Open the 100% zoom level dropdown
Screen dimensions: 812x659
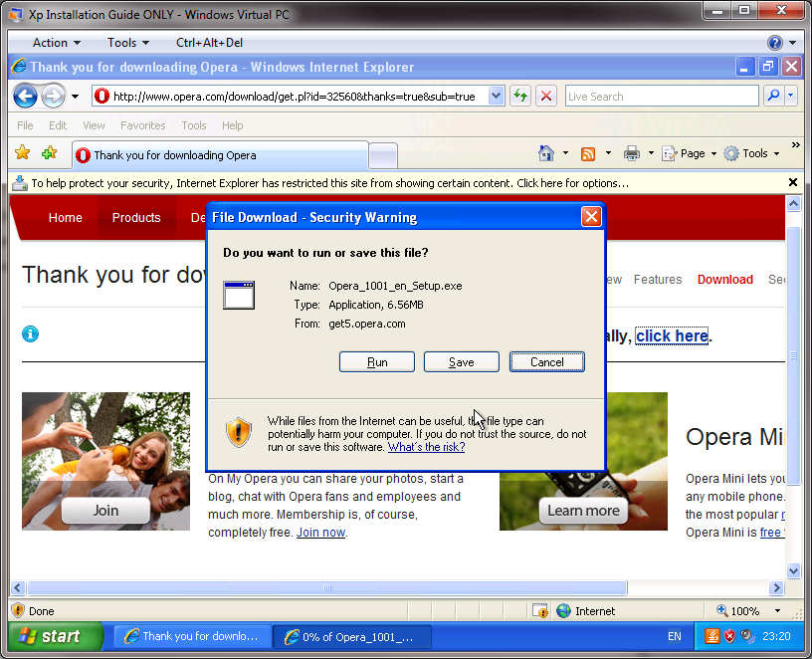point(777,611)
